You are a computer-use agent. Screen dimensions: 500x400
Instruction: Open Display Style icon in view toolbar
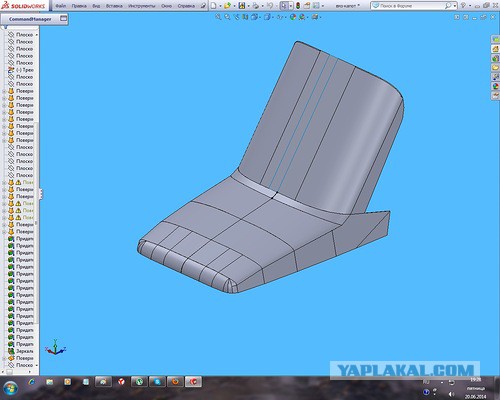[267, 17]
